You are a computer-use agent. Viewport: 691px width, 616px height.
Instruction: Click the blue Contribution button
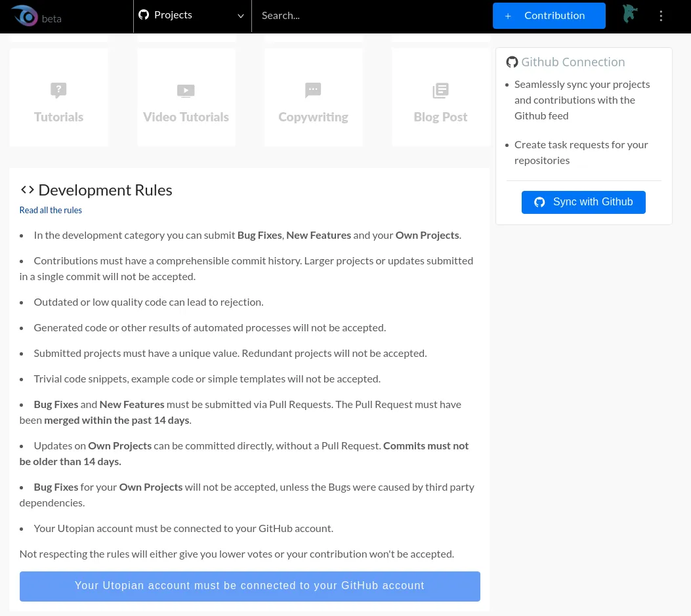[x=549, y=16]
